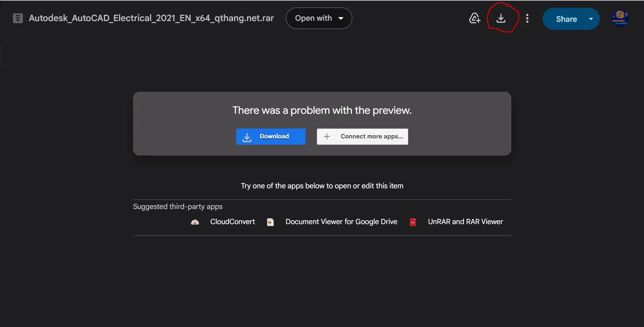Select the UnRAR and RAR Viewer app icon

pyautogui.click(x=413, y=222)
